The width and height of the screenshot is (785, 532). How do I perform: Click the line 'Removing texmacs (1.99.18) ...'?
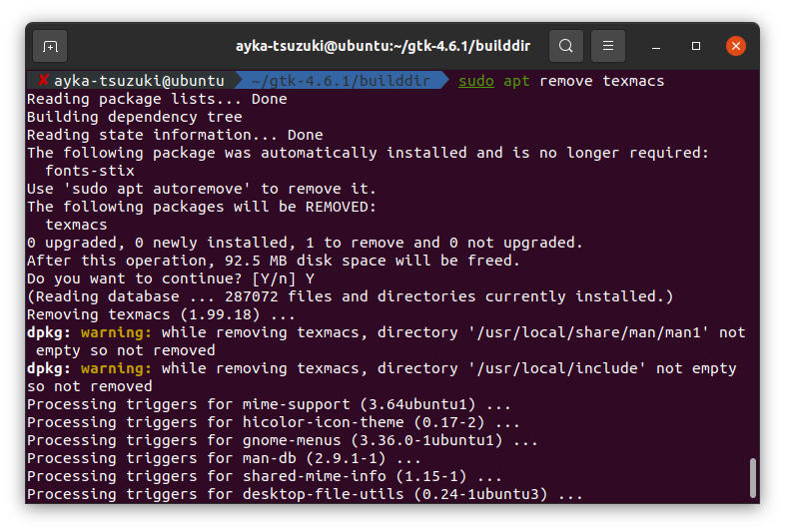(161, 314)
